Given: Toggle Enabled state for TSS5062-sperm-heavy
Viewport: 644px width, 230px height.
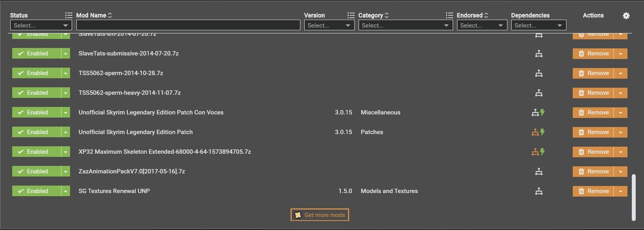Looking at the screenshot, I should [37, 93].
